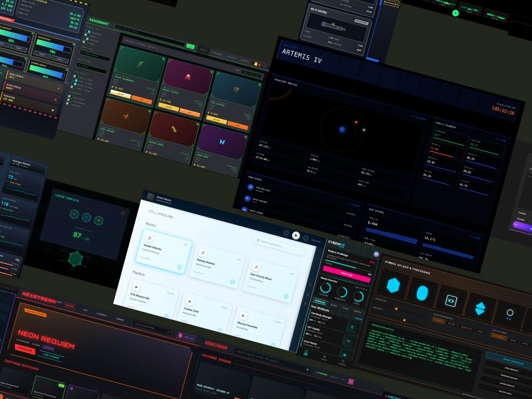Open the Library menu item in NexStream
This screenshot has height=399, width=532.
tap(120, 320)
